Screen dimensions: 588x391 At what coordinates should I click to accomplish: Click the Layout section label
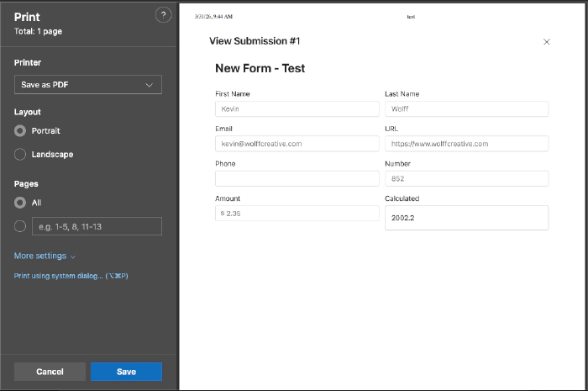(x=28, y=112)
